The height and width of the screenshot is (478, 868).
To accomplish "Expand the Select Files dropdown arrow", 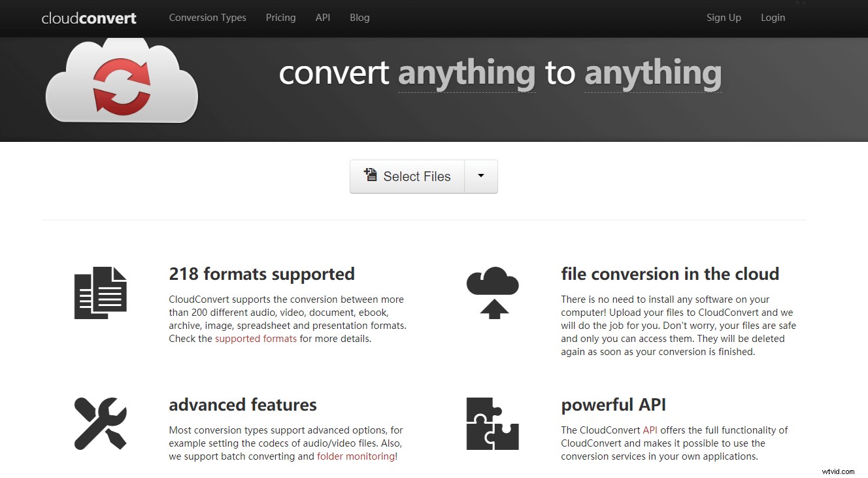I will (x=480, y=176).
